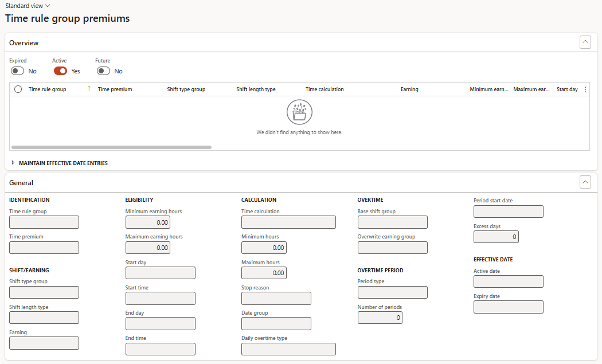Click the Date group input field
602x364 pixels.
[276, 324]
